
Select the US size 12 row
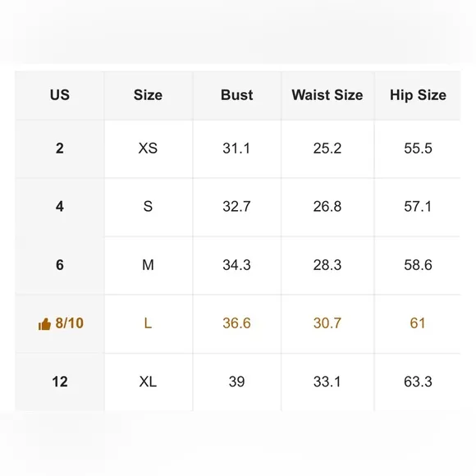[x=238, y=382]
